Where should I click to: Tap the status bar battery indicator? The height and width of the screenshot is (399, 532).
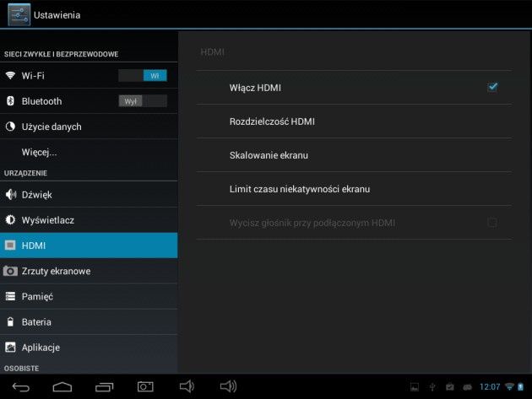pos(520,386)
